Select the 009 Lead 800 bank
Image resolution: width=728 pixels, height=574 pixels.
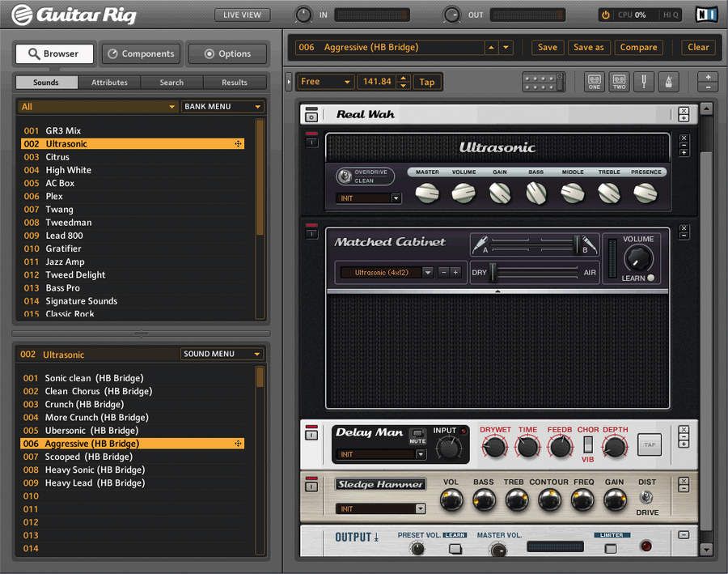click(133, 236)
